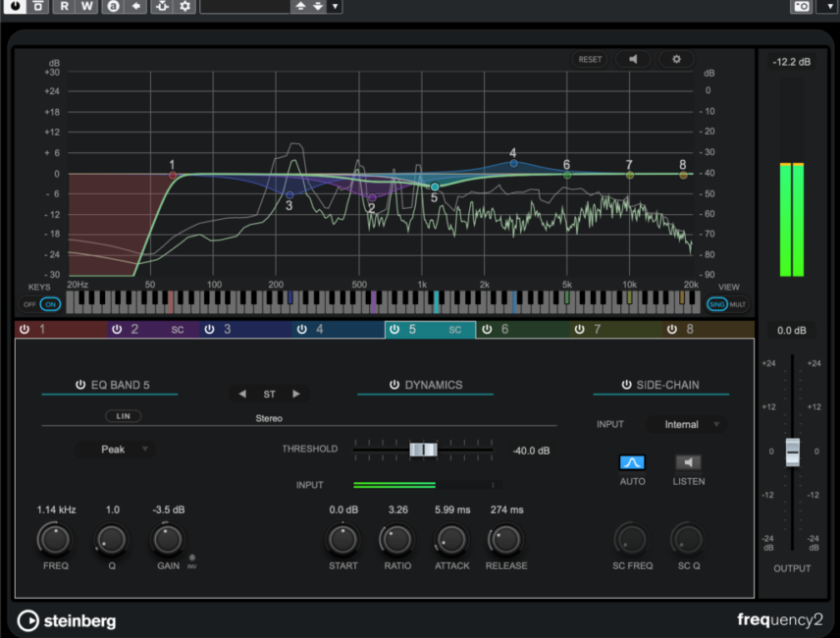Click the GAIN knob
The height and width of the screenshot is (638, 840).
point(168,539)
